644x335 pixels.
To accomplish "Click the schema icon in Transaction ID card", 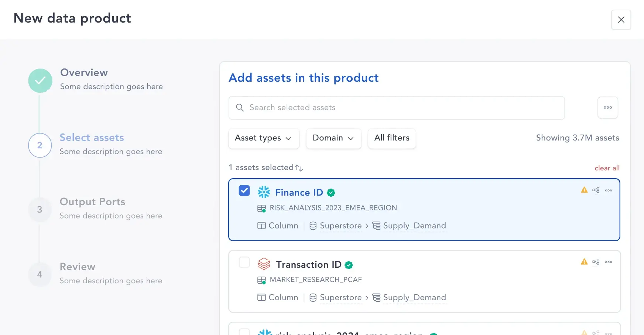I will pos(376,297).
